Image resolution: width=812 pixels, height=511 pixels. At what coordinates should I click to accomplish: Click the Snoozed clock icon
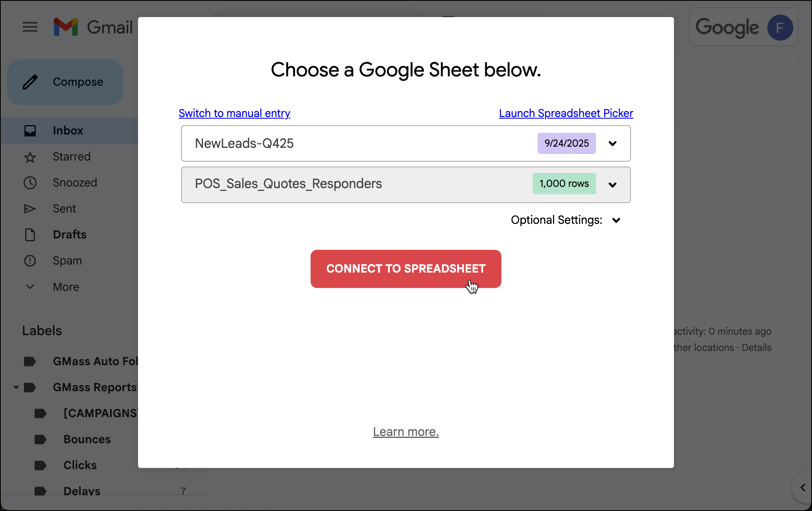coord(30,183)
